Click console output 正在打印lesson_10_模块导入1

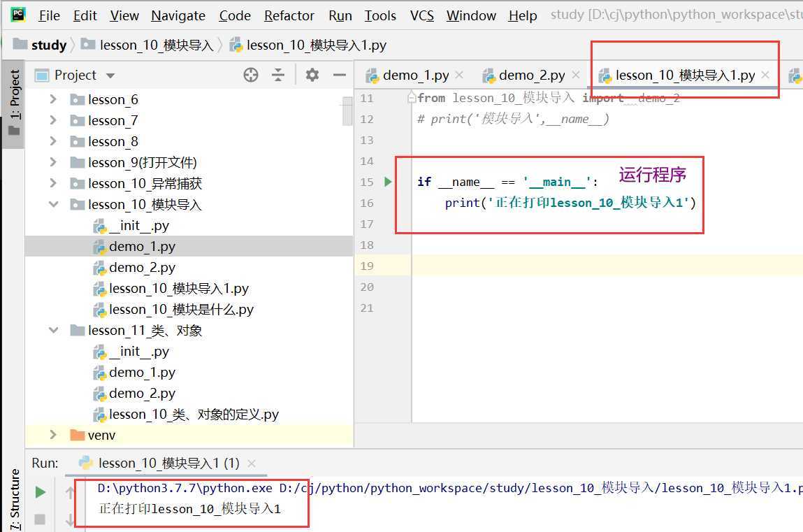tap(190, 508)
